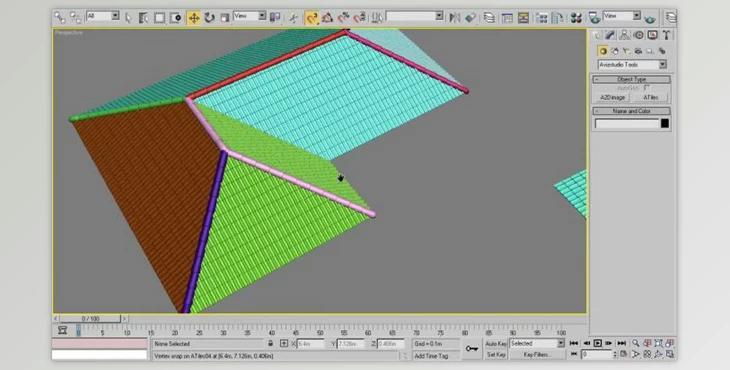Switch to the Display command panel tab

coord(652,35)
